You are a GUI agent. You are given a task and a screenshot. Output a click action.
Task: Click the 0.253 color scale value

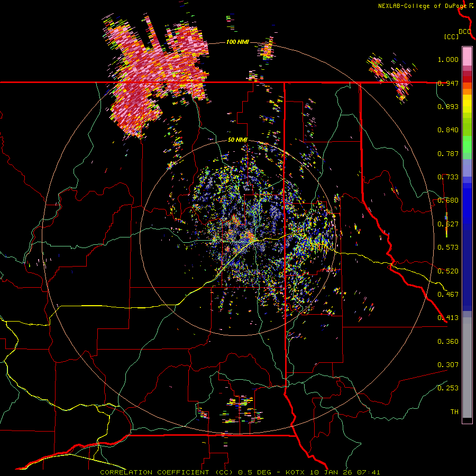coord(448,388)
